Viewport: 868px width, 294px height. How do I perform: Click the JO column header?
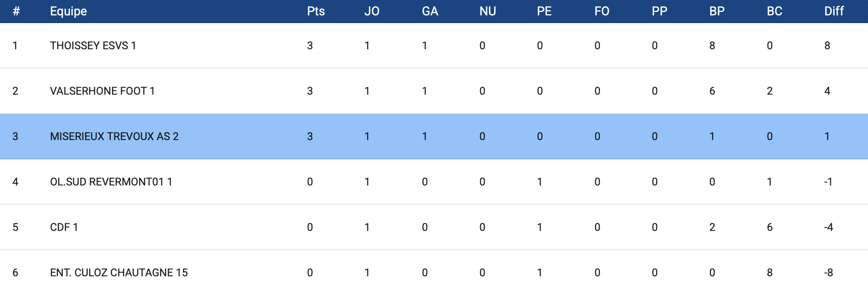(372, 11)
